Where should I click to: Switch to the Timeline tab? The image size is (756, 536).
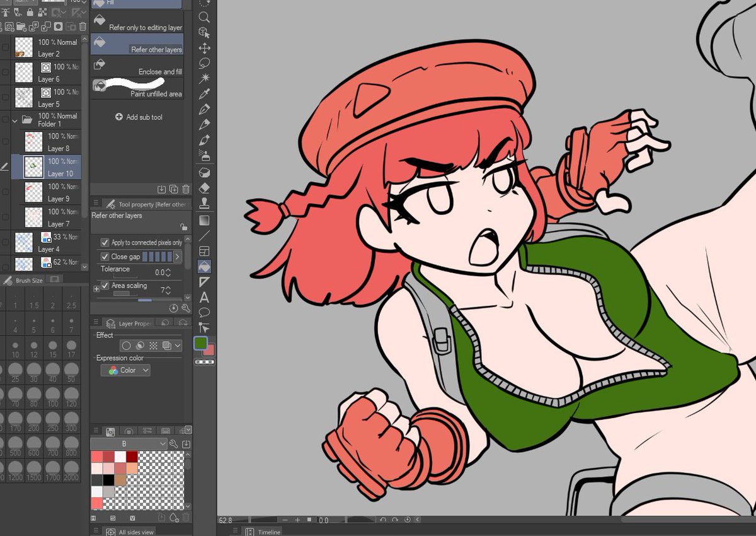[x=263, y=532]
